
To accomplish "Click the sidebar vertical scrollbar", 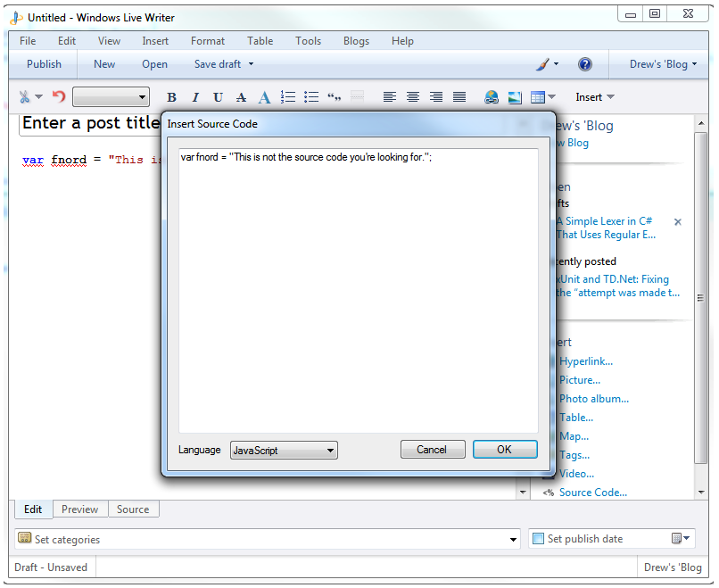I will (x=700, y=298).
